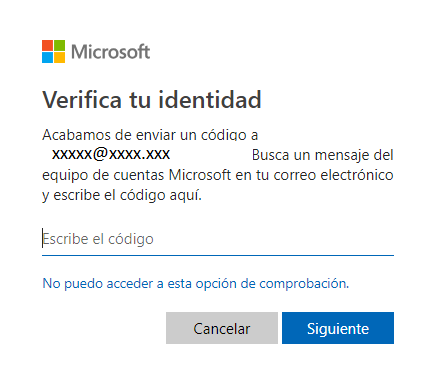Screen dimensions: 434x387
Task: Click the 'Acabamos de enviar un código' line
Action: click(150, 135)
